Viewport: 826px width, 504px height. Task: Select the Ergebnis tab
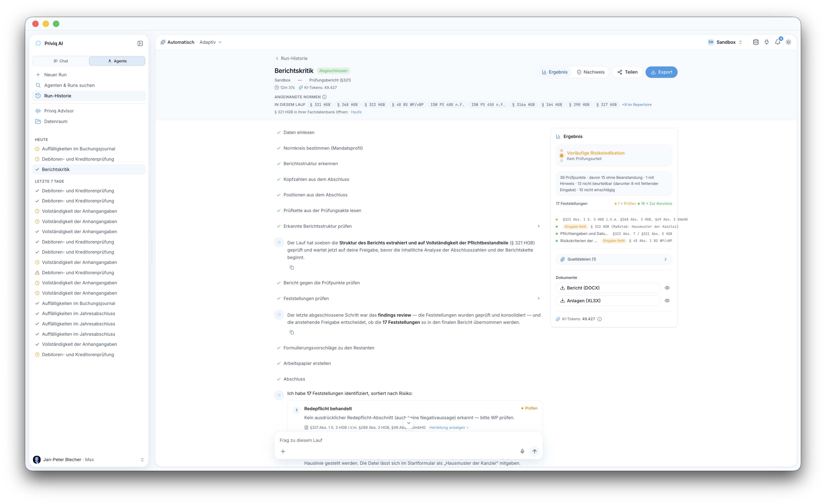tap(555, 72)
